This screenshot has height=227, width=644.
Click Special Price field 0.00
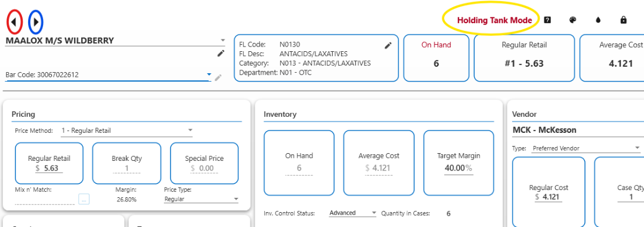[x=204, y=168]
